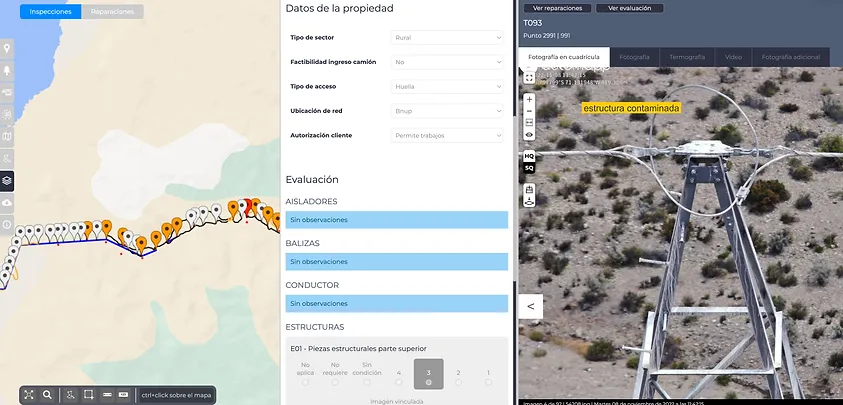Click the tree icon in map sidebar
Viewport: 843px width, 405px height.
click(7, 70)
